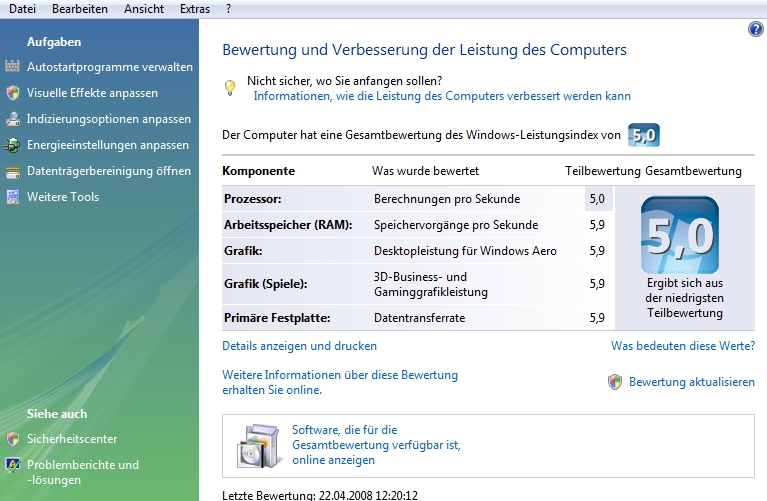Viewport: 767px width, 501px height.
Task: Open the Bearbeiten menu
Action: pyautogui.click(x=80, y=9)
